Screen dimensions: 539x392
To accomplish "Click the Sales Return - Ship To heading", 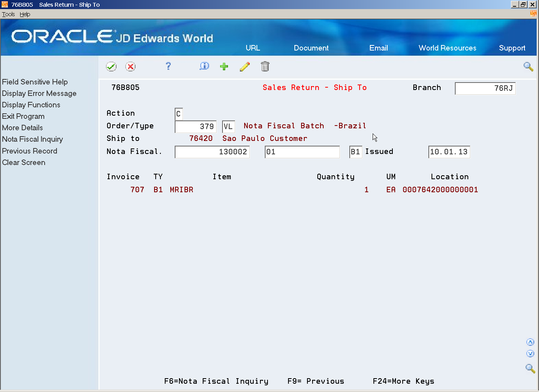I will [x=315, y=88].
